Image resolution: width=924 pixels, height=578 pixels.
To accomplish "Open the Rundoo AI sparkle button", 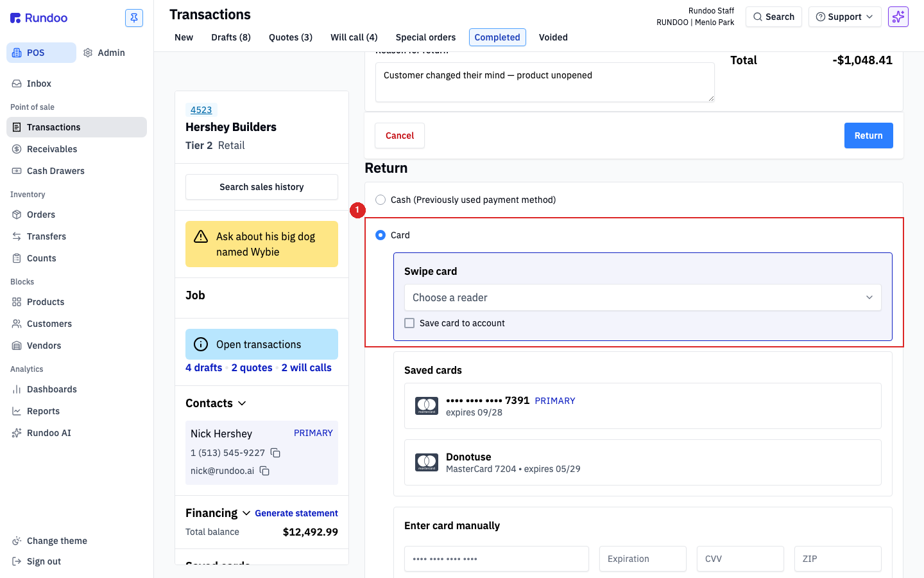I will [x=898, y=17].
